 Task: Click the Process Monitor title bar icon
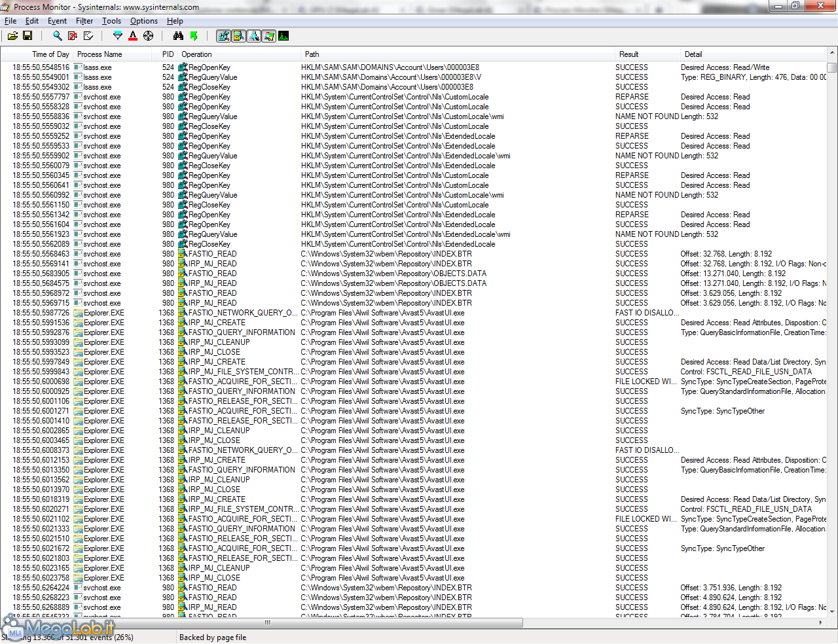[x=6, y=7]
